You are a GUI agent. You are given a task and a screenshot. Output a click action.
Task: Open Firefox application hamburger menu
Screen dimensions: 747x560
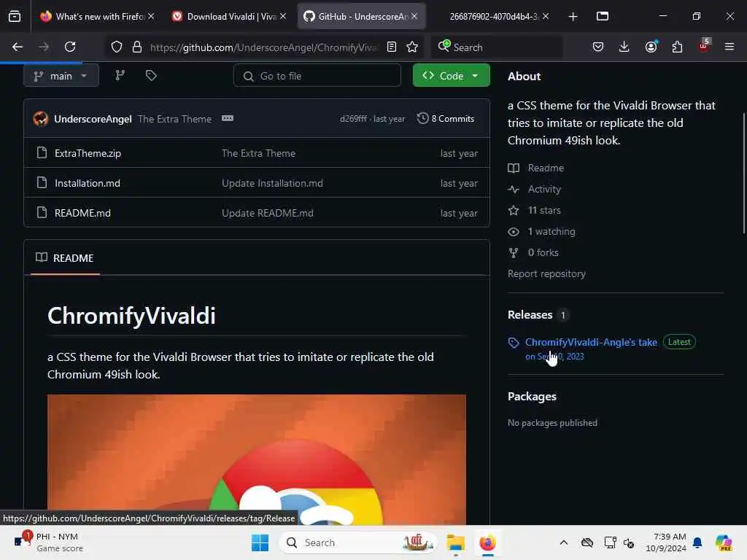pos(729,47)
